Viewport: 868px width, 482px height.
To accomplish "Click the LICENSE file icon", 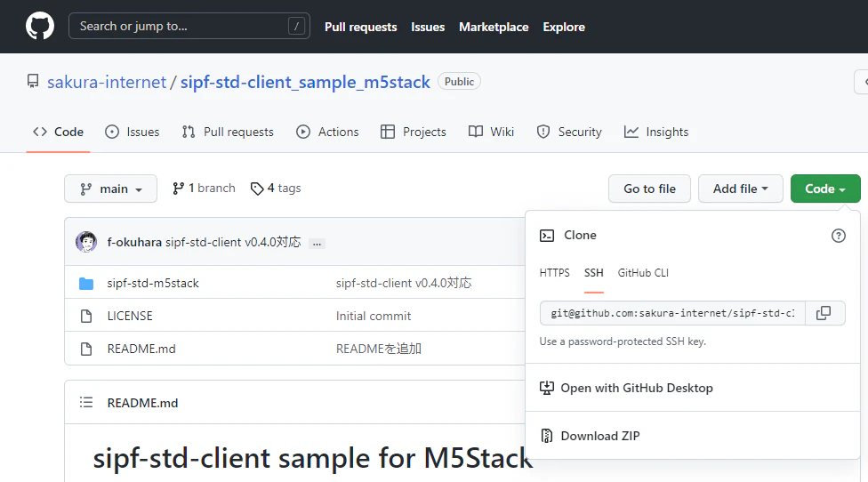I will [x=86, y=316].
